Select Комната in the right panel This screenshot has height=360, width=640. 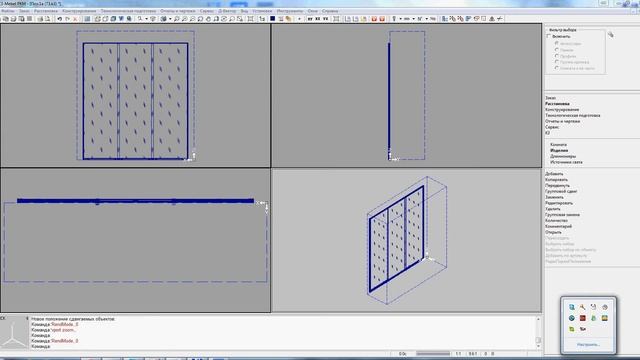(558, 144)
